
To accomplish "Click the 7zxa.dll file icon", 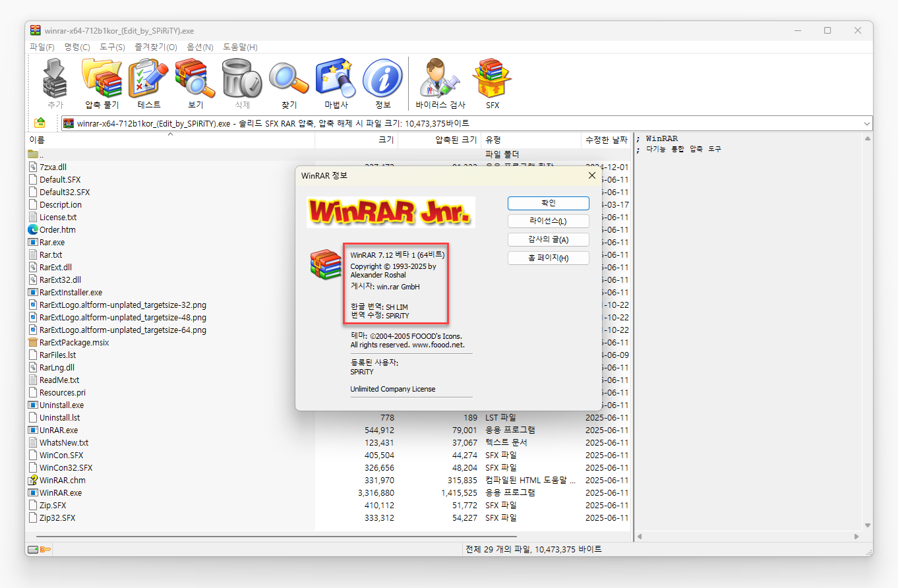I will 34,167.
